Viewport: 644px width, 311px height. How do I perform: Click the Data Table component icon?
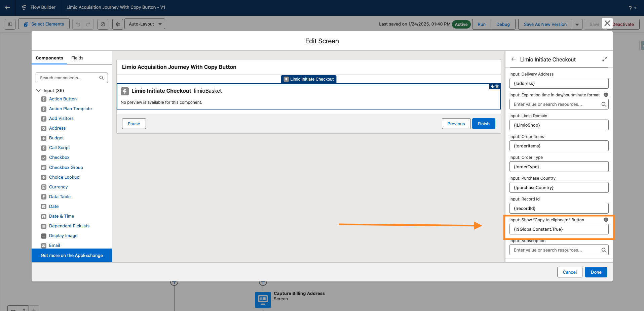pos(44,197)
